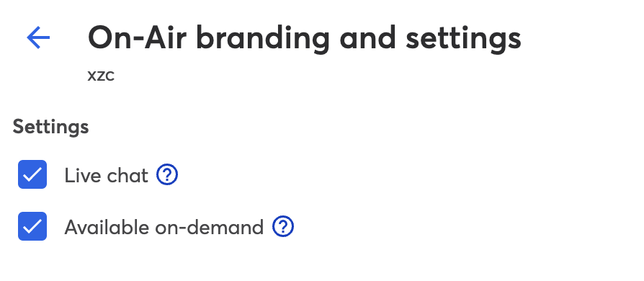Open the Available on-demand help icon
The image size is (644, 281).
tap(283, 227)
